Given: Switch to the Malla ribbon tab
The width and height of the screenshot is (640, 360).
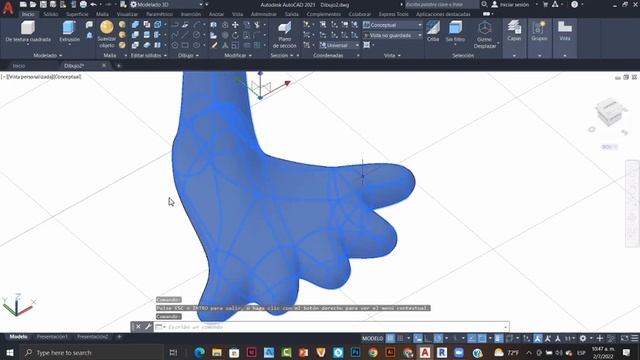Looking at the screenshot, I should pyautogui.click(x=102, y=14).
